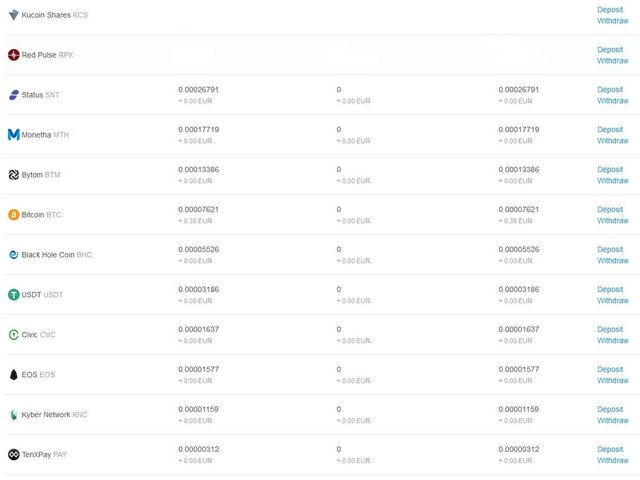
Task: Select the Red Pulse RPX name
Action: click(47, 55)
